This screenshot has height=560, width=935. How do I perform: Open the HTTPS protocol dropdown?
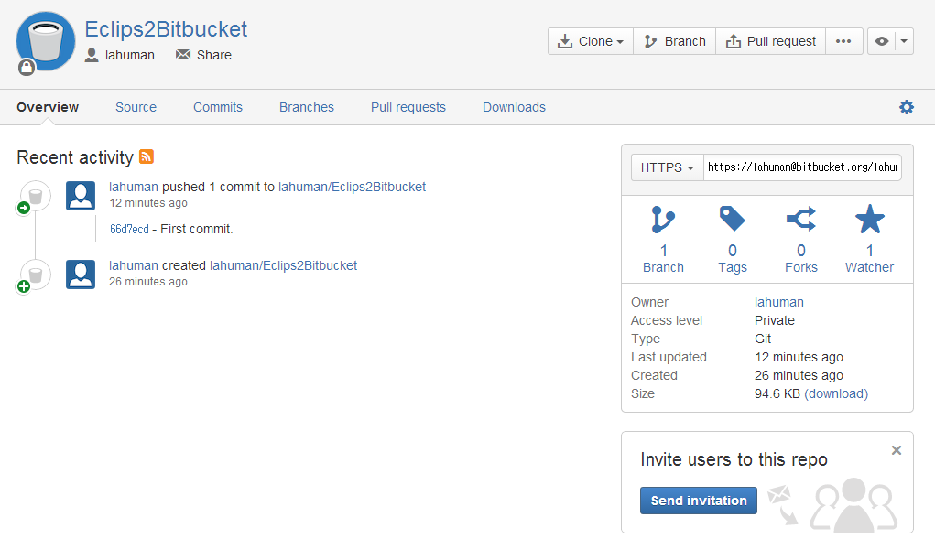(667, 167)
